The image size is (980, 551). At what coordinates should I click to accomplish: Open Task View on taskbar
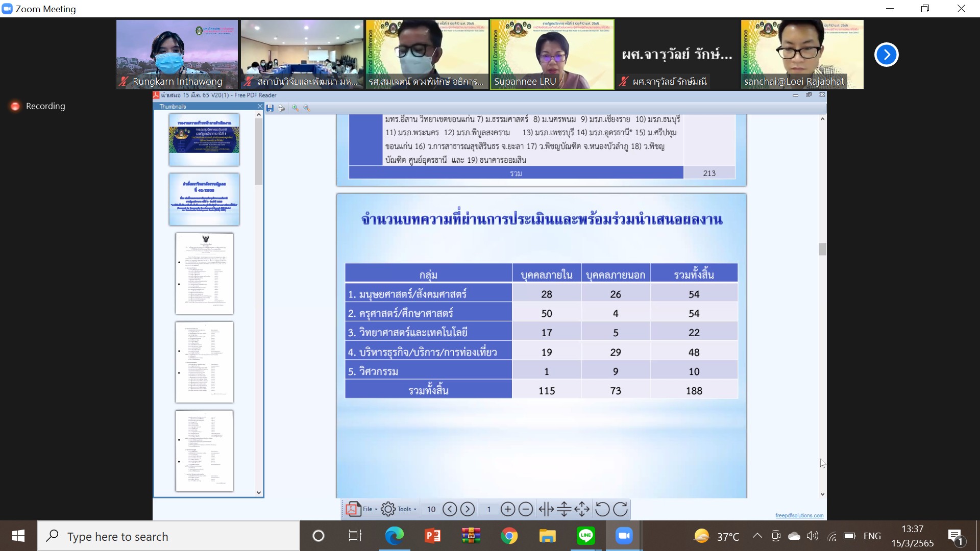point(355,536)
